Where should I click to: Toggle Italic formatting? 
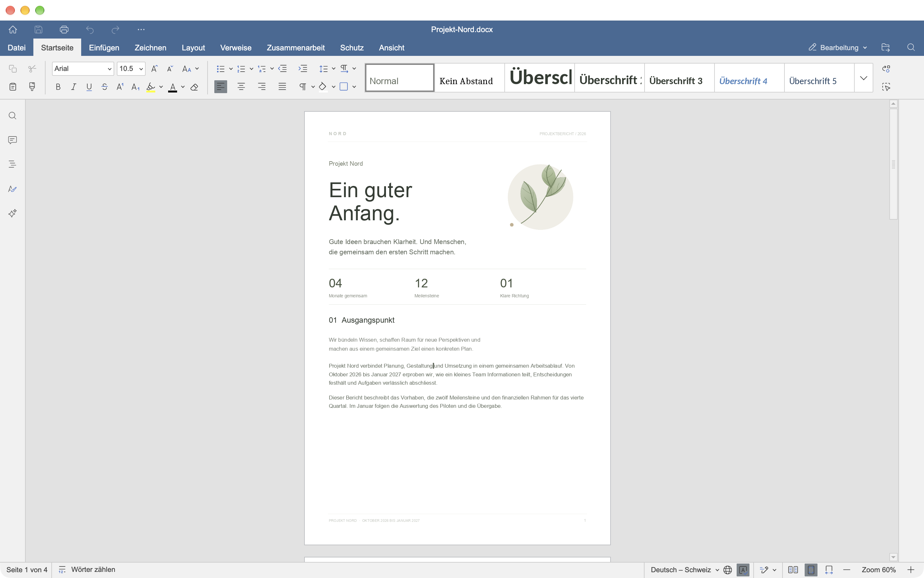pos(74,87)
